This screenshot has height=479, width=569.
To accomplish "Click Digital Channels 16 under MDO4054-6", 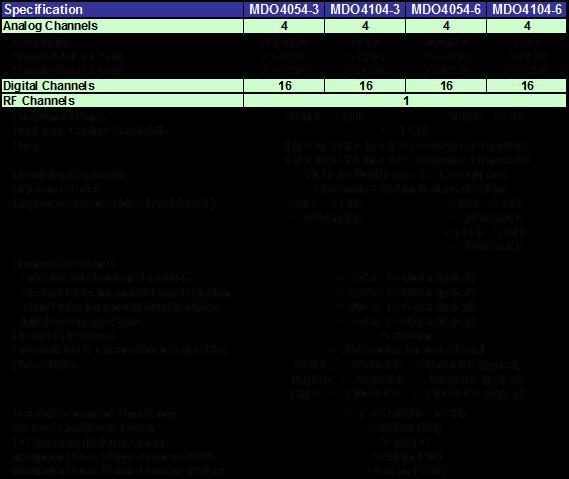I will click(x=446, y=86).
